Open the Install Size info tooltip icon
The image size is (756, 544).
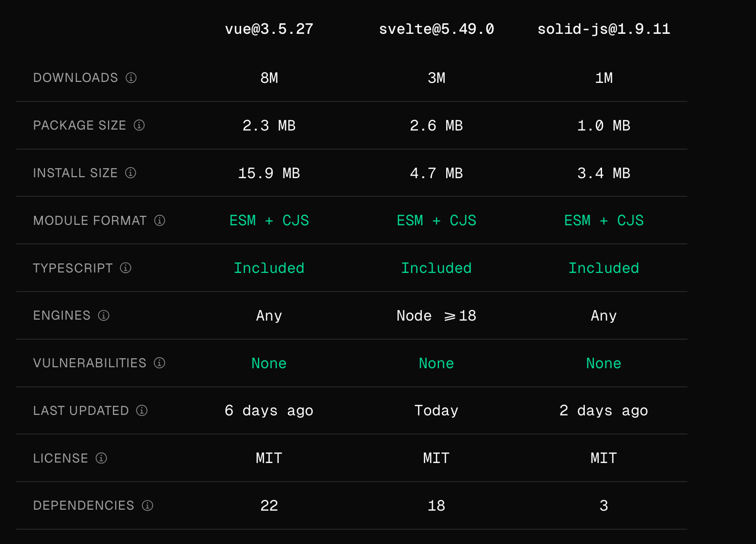click(x=131, y=173)
